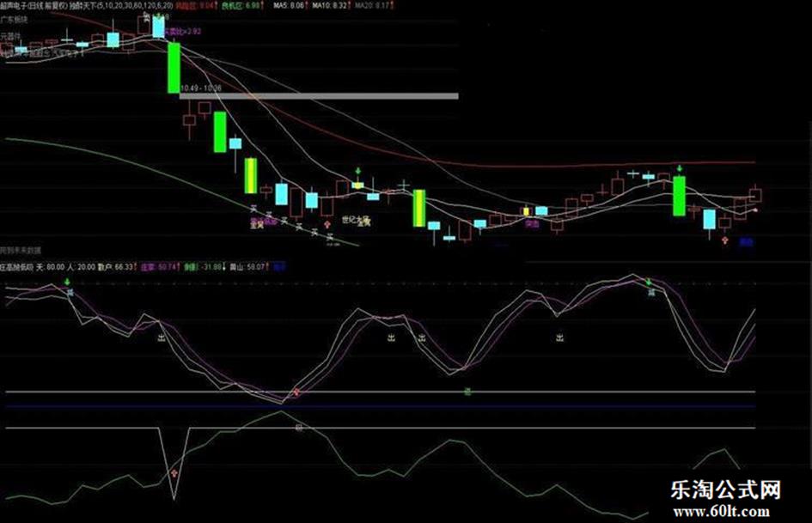Click green down arrow above small yellow candle
Image resolution: width=812 pixels, height=523 pixels.
point(357,171)
